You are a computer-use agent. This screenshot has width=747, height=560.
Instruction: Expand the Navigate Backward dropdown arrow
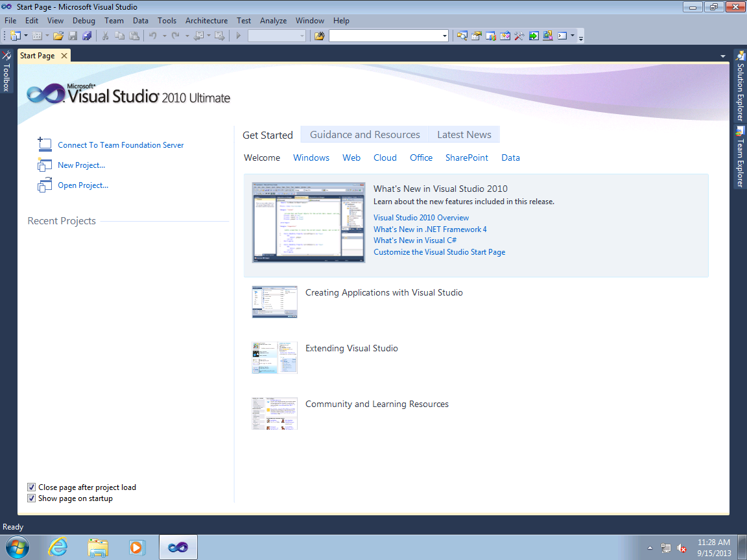point(209,36)
